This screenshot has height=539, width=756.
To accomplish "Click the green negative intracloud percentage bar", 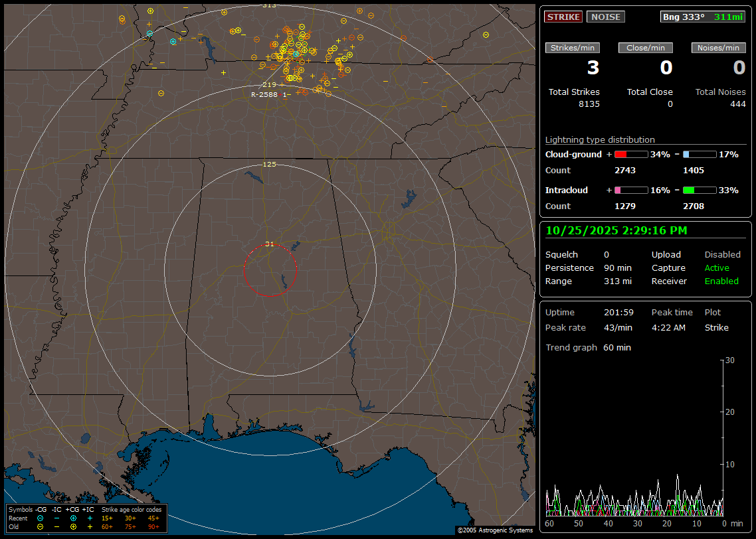I will click(700, 191).
